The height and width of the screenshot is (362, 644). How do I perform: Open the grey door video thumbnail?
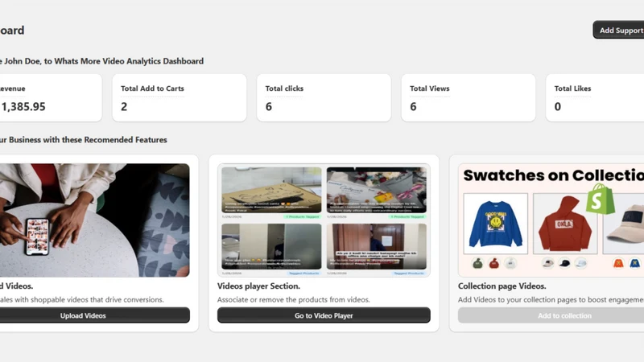pos(271,246)
